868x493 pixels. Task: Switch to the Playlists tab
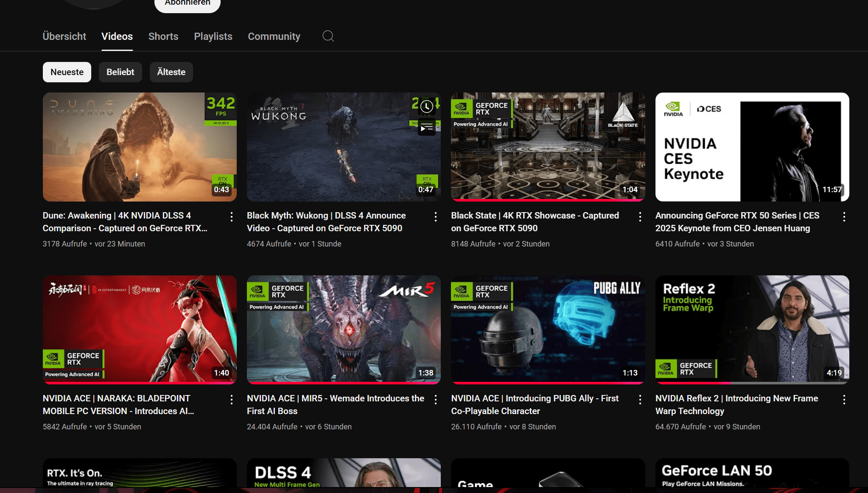(213, 36)
